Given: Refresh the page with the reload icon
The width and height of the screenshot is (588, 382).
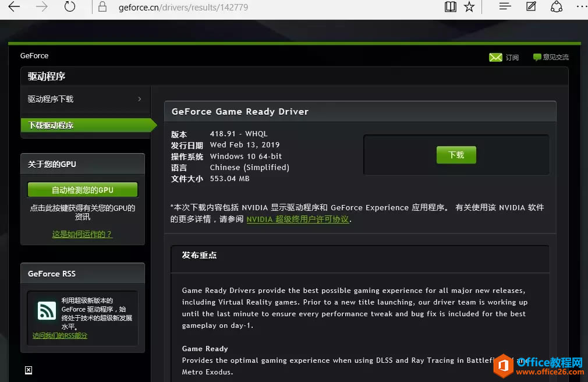Looking at the screenshot, I should 70,7.
